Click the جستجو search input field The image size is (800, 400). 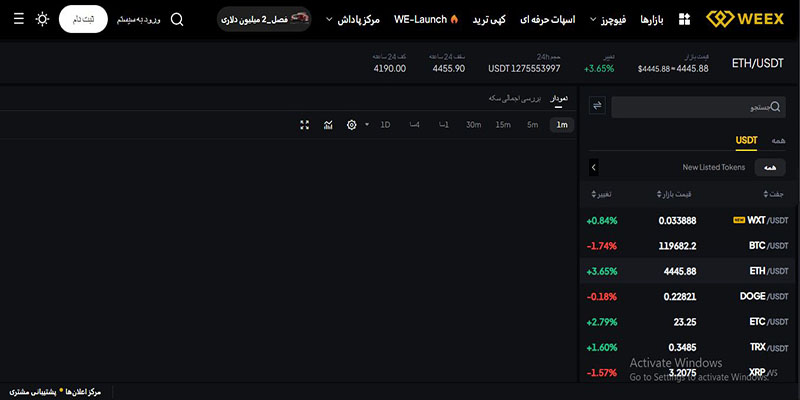[698, 107]
